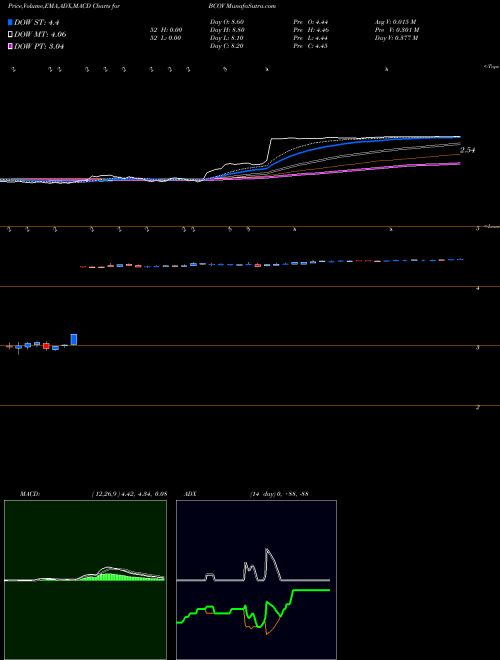
Task: Click the 'Pre V' previous volume value
Action: pyautogui.click(x=397, y=30)
